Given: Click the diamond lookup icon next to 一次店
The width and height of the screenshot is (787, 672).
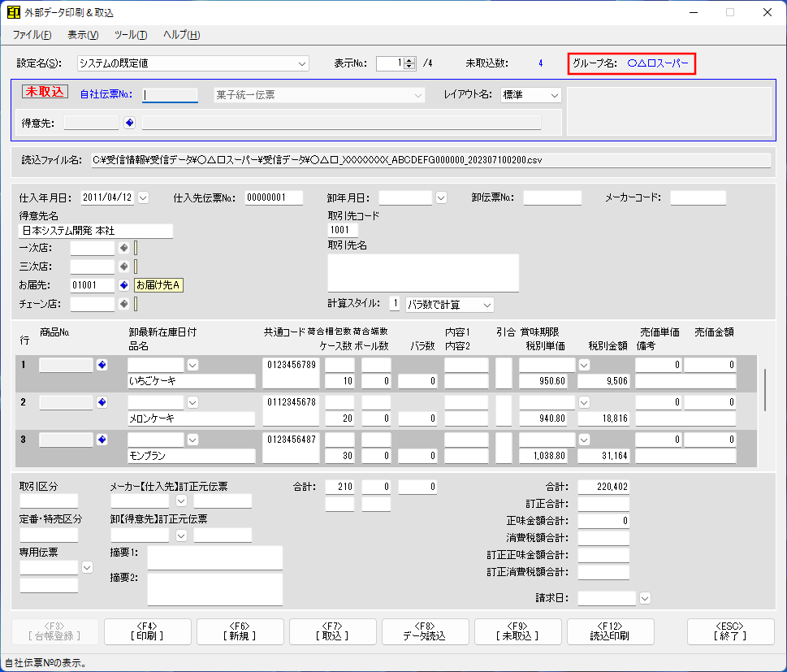Looking at the screenshot, I should click(x=124, y=248).
